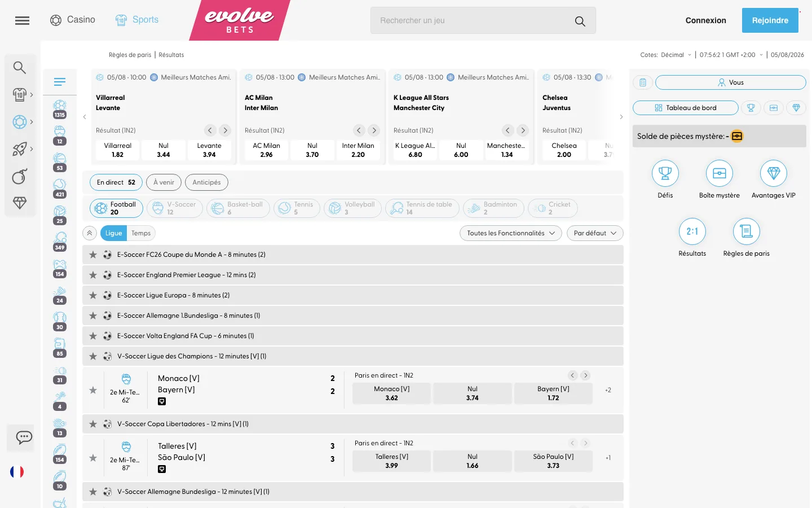Open the Résultats link in breadcrumb
Screen dimensions: 812x508
click(171, 55)
